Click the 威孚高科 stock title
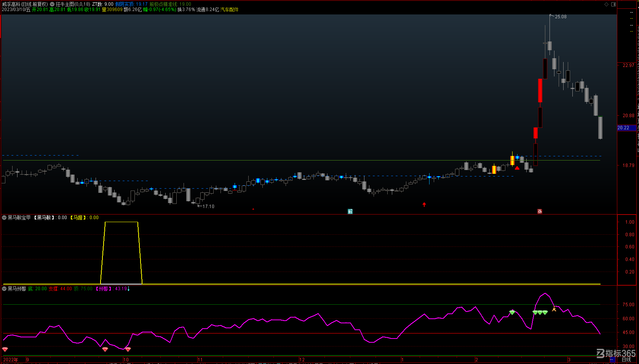 tap(11, 4)
